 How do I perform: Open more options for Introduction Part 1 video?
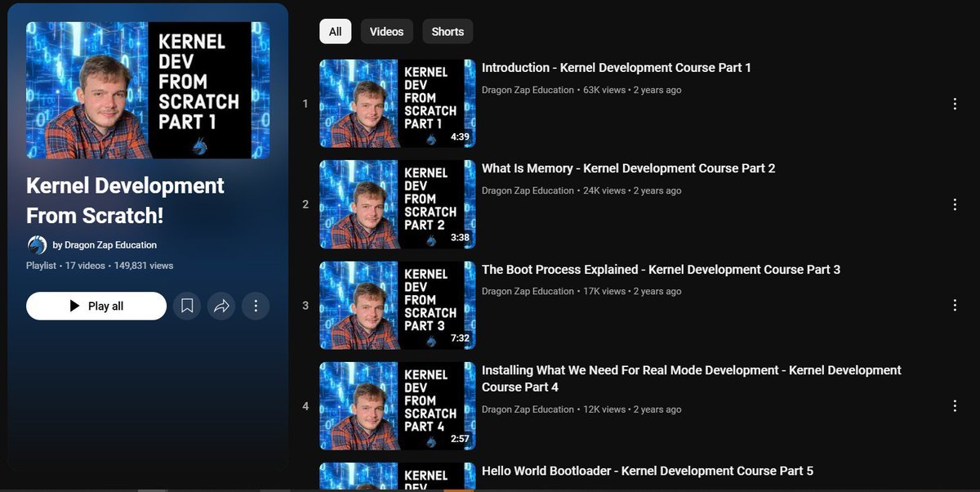click(955, 104)
